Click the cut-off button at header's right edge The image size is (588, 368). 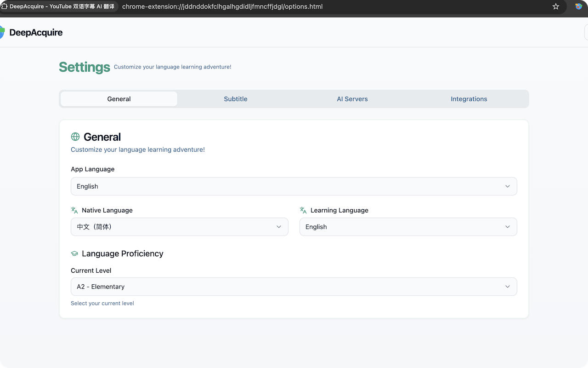[586, 32]
